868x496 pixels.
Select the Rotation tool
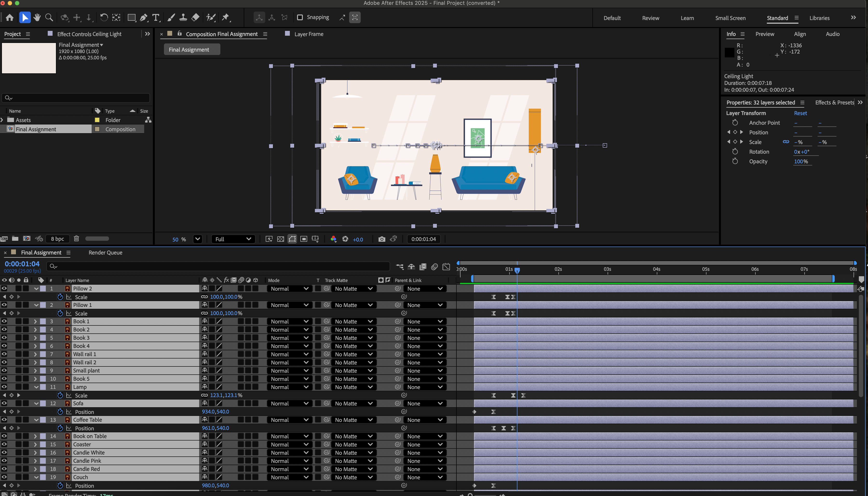pyautogui.click(x=104, y=17)
